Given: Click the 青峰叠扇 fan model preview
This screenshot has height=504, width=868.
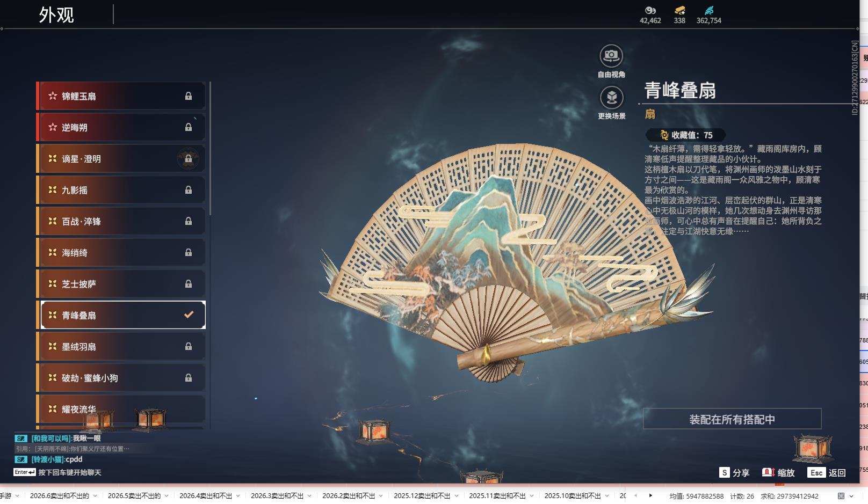Looking at the screenshot, I should (x=517, y=263).
